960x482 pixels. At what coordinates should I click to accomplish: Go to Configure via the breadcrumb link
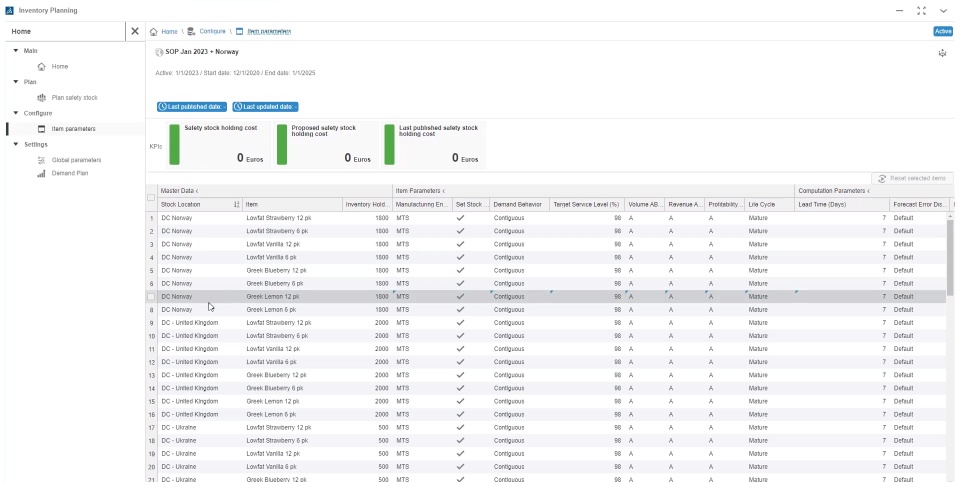(x=212, y=31)
